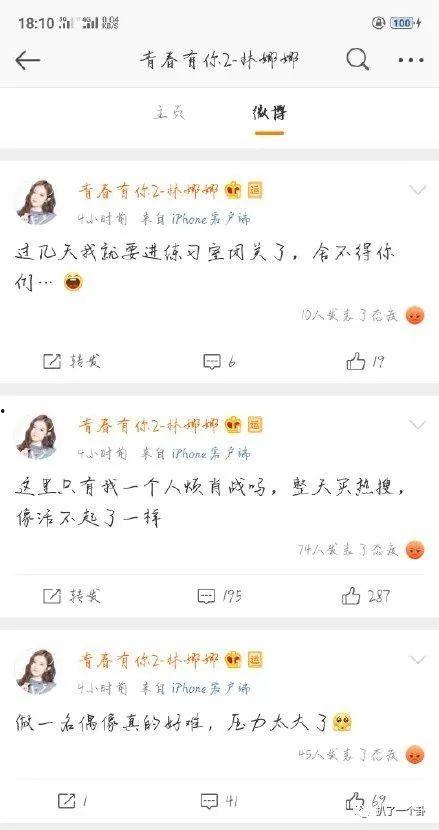This screenshot has height=830, width=439.
Task: Open search with the magnifier icon
Action: point(358,60)
